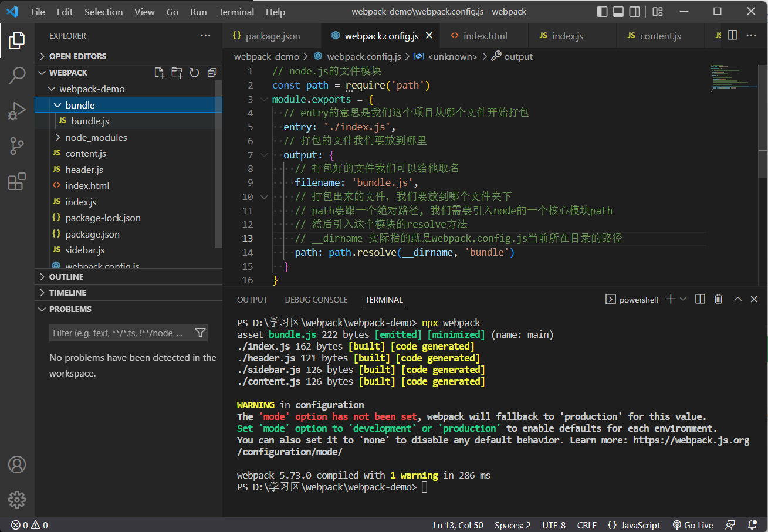Click the problems filter funnel icon
This screenshot has width=768, height=532.
200,333
